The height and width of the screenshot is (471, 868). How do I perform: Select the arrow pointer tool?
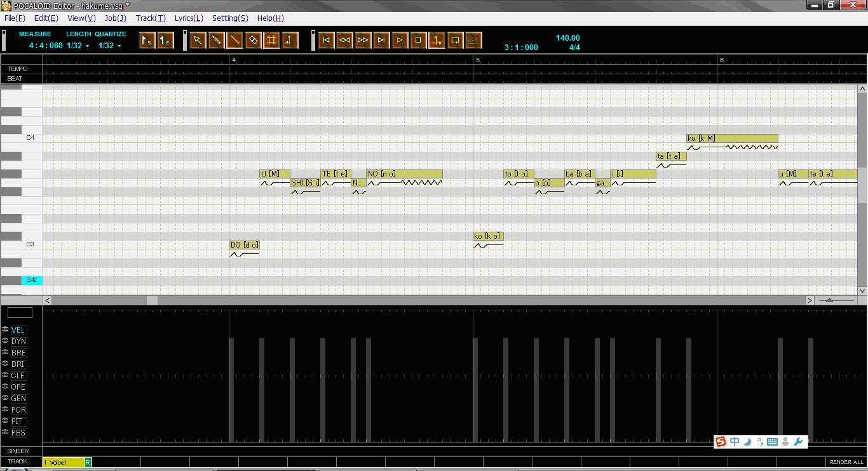pos(198,41)
